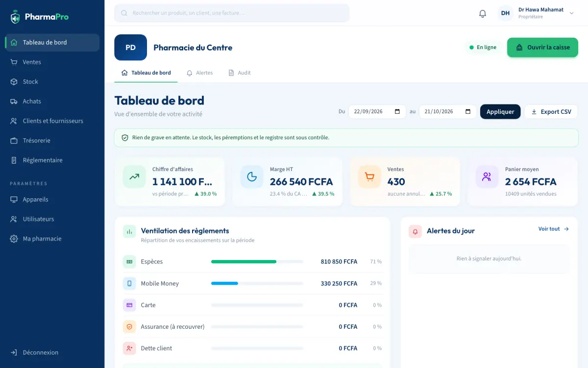
Task: Switch to the Alertes tab
Action: coord(199,73)
